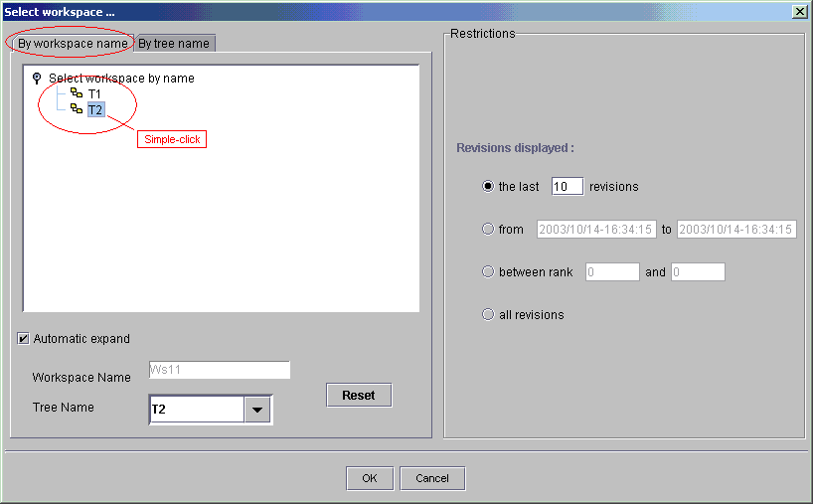Click the Reset button
The image size is (813, 504).
[x=359, y=395]
